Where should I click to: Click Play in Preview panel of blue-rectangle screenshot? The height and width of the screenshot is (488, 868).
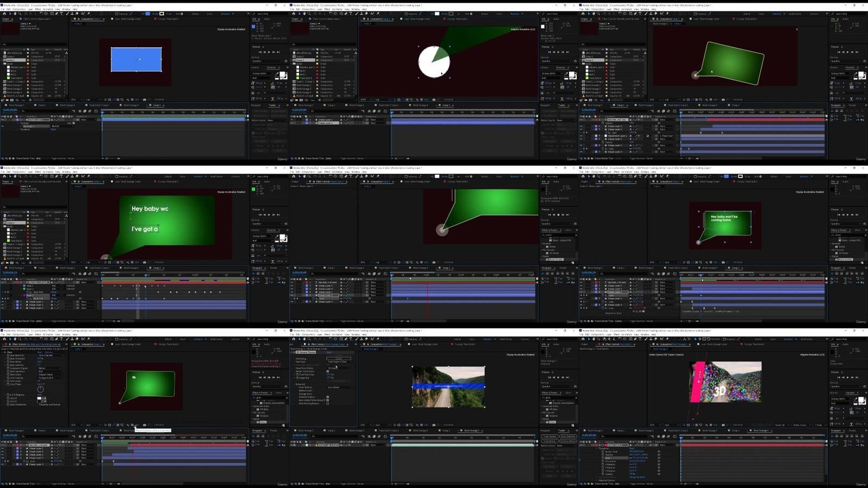(x=269, y=52)
